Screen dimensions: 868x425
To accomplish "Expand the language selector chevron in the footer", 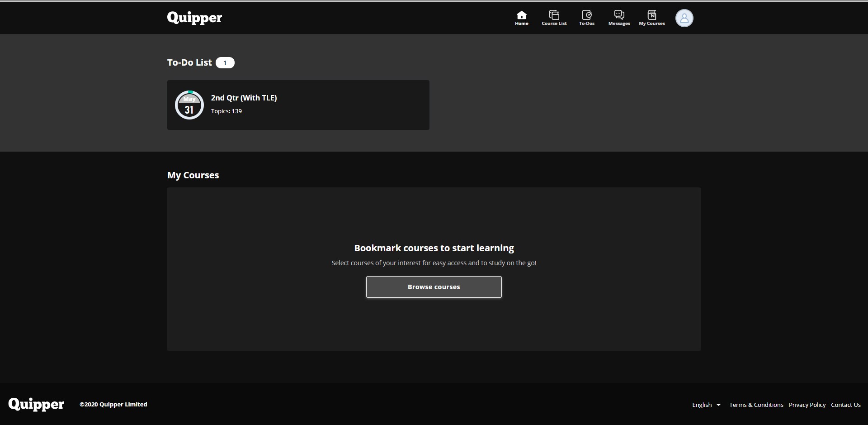I will (718, 405).
